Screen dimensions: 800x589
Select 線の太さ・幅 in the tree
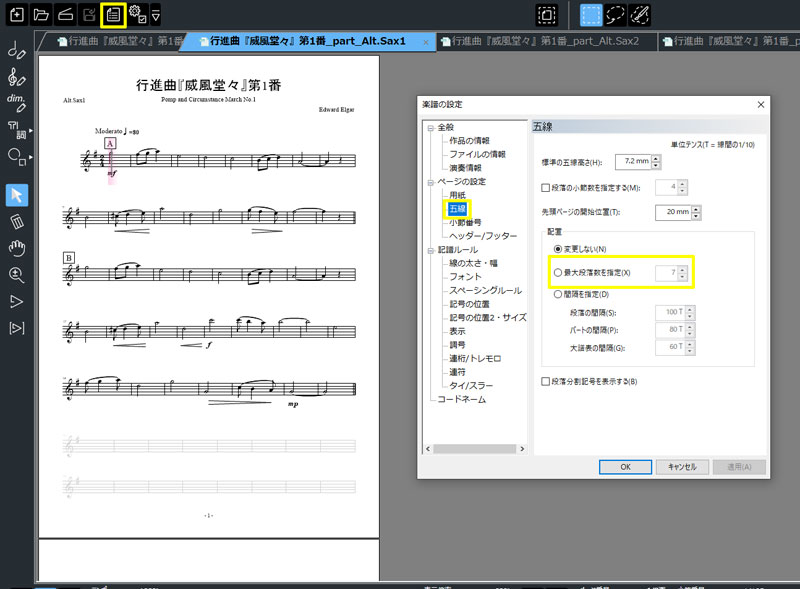tap(473, 263)
